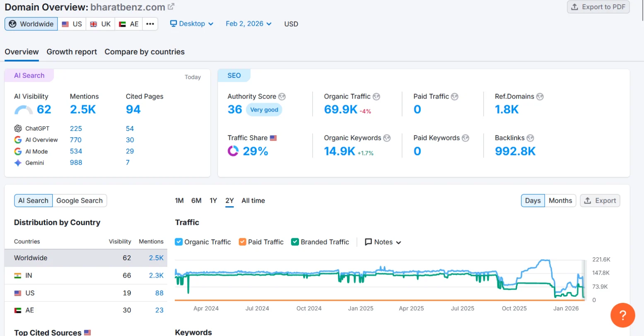Screen dimensions: 644x336
Task: Click the Export to PDF button
Action: 598,7
